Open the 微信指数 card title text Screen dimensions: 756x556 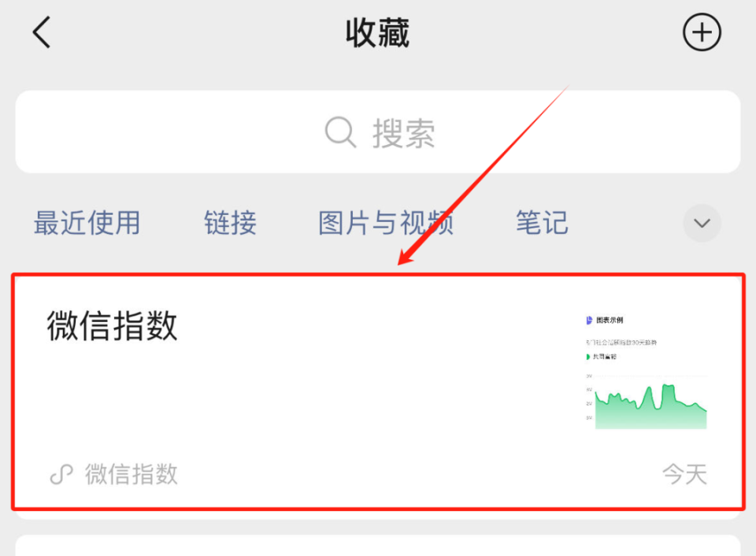click(x=113, y=327)
